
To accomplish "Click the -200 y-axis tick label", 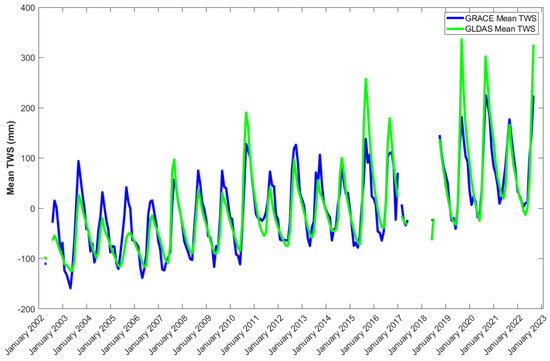I will click(x=27, y=309).
